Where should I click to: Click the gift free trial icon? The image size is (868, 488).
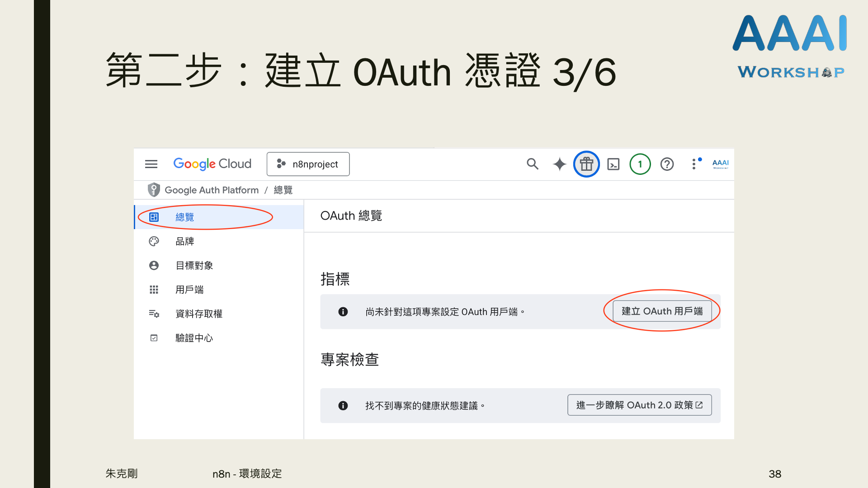(586, 164)
